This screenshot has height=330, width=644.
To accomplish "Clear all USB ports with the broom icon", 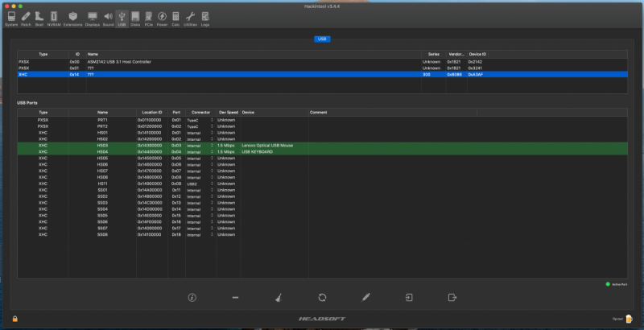I will point(279,298).
